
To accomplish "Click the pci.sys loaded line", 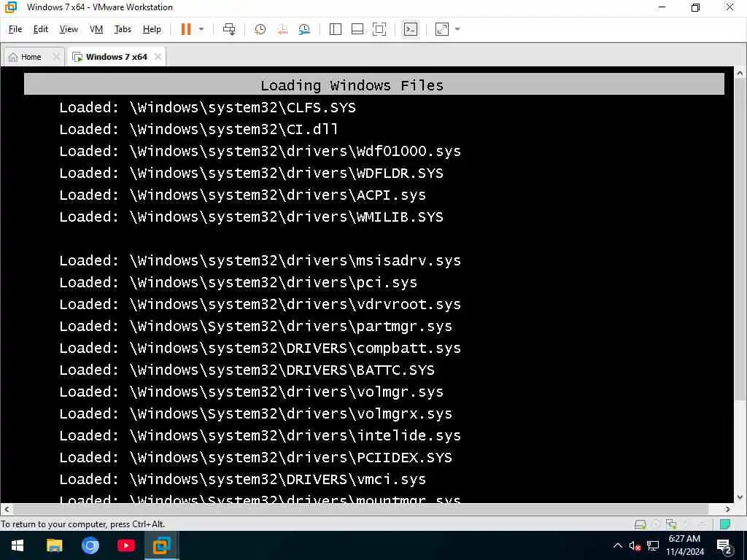I will point(239,282).
